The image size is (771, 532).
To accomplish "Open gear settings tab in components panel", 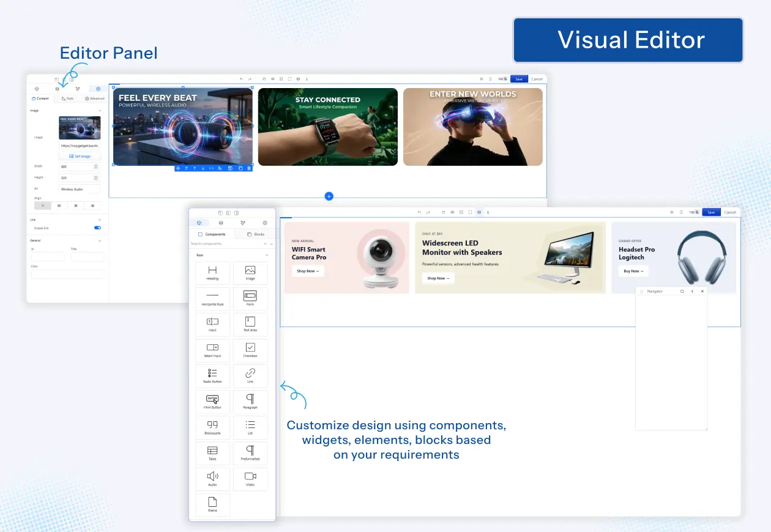I will 265,223.
